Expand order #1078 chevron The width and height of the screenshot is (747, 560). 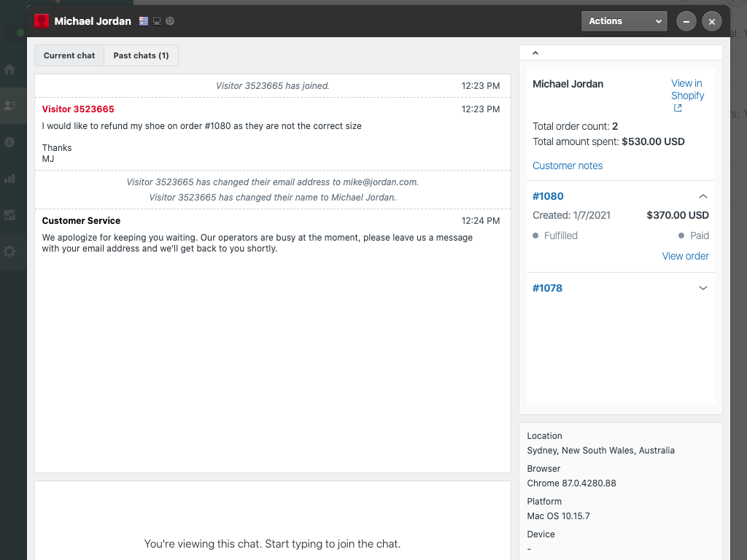pos(703,288)
